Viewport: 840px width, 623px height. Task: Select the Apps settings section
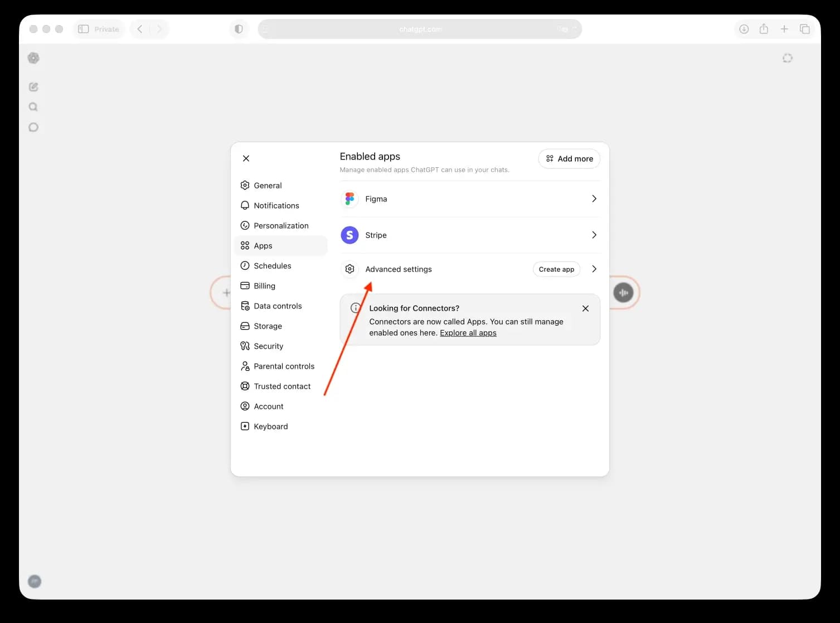click(280, 245)
